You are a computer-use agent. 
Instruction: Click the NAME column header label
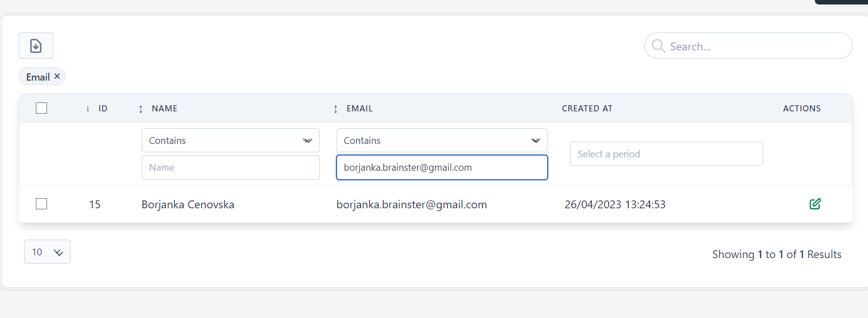[x=165, y=109]
